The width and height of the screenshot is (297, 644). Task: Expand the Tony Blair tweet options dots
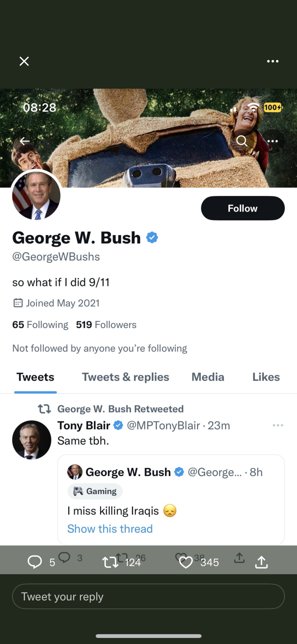click(278, 425)
